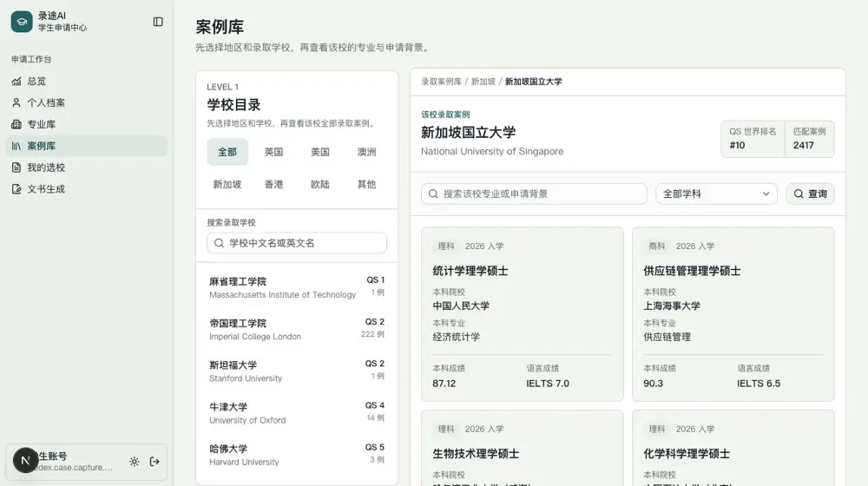Open the 供应链管理理学硕士 case card
Image resolution: width=868 pixels, height=486 pixels.
pos(733,314)
